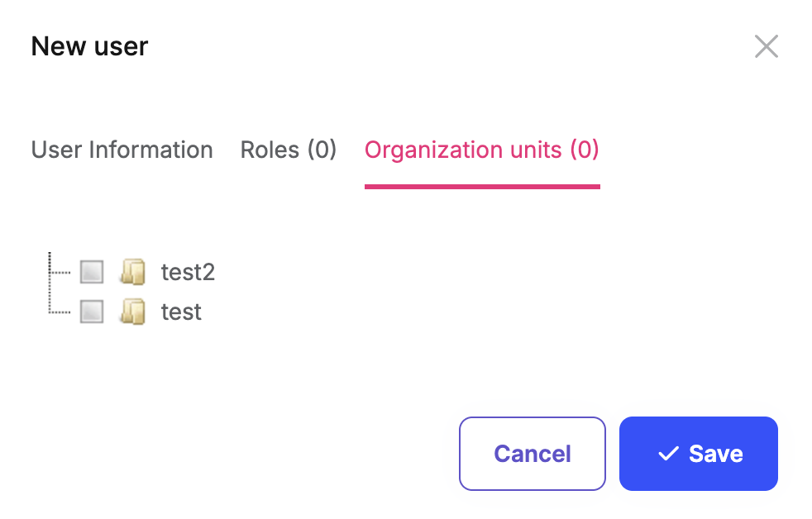Enable the test organization unit checkbox
The image size is (812, 519).
click(x=92, y=312)
